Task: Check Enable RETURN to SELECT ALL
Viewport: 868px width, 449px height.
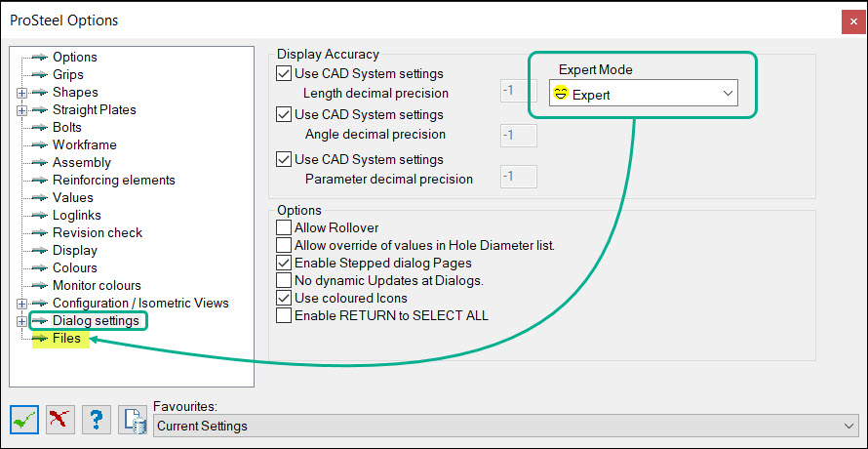Action: coord(284,316)
